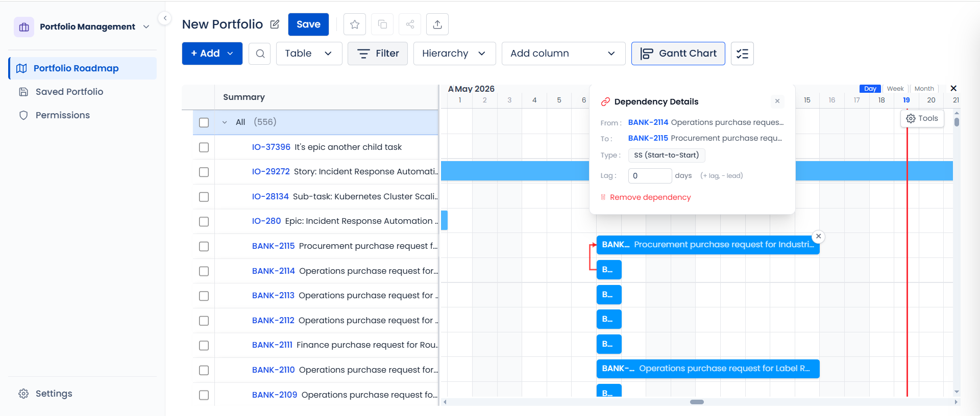
Task: Select the BANK-2114 short Gantt bar
Action: pos(609,270)
